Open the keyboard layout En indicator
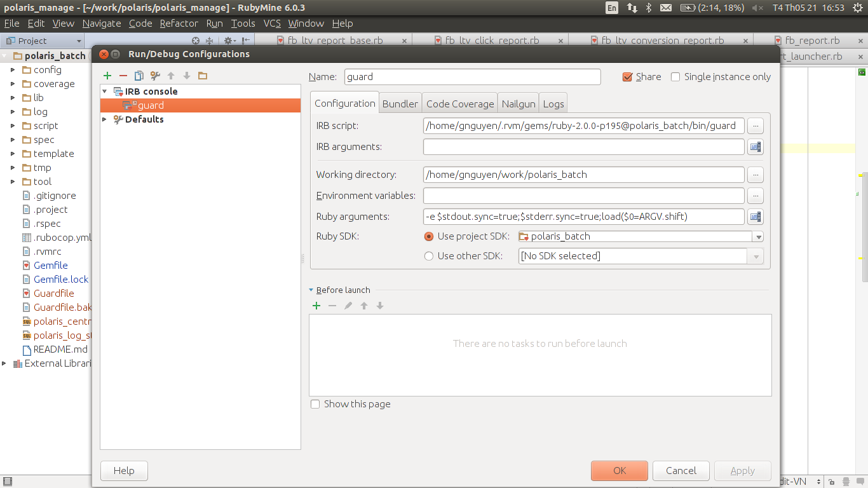868x488 pixels. [x=612, y=8]
